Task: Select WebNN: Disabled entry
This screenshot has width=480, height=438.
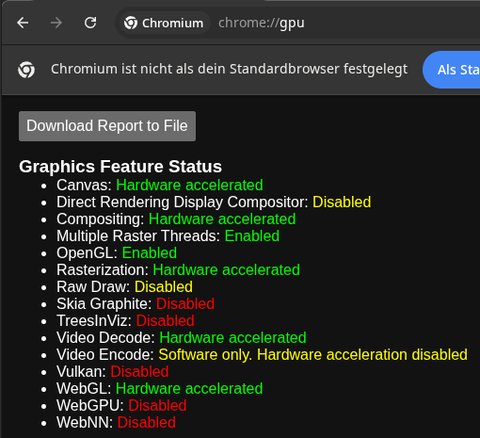Action: click(x=116, y=423)
